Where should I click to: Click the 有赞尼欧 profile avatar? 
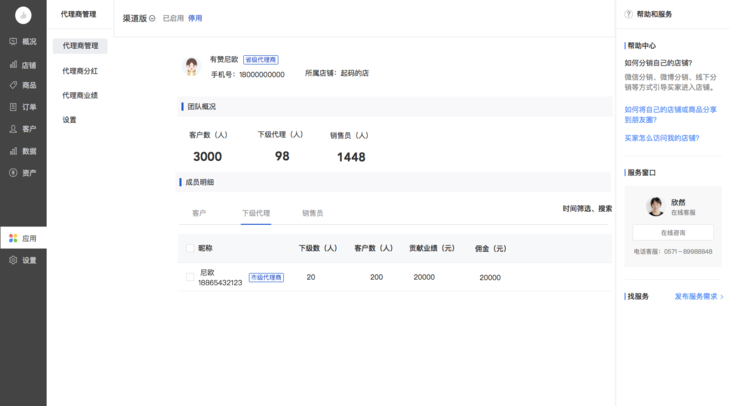[x=192, y=66]
